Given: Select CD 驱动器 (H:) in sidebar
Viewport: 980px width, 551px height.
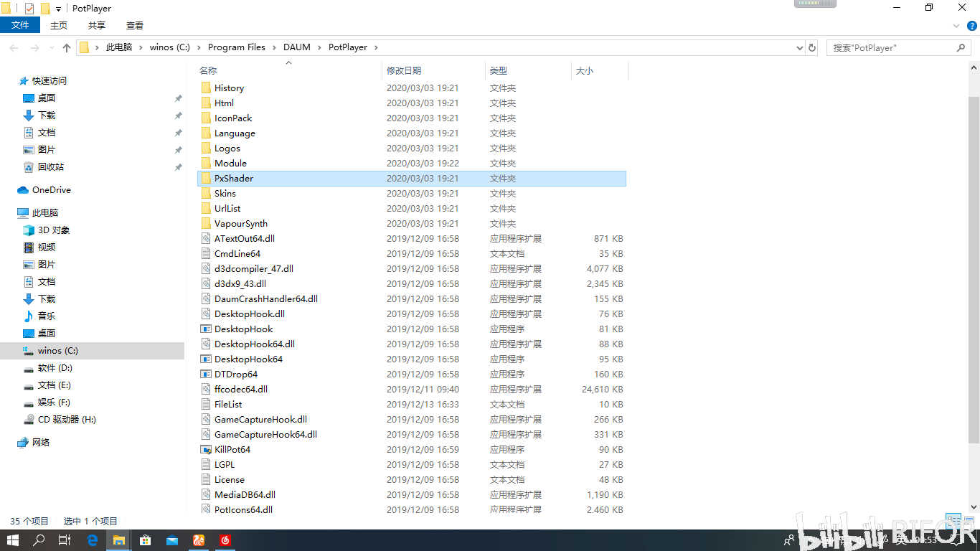Looking at the screenshot, I should point(60,420).
